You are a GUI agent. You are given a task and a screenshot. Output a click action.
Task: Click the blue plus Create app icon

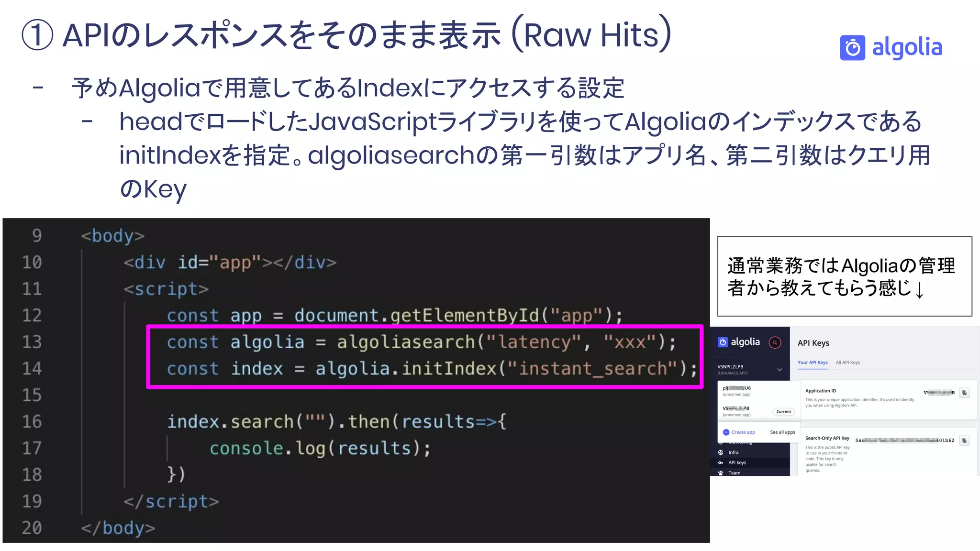(726, 432)
